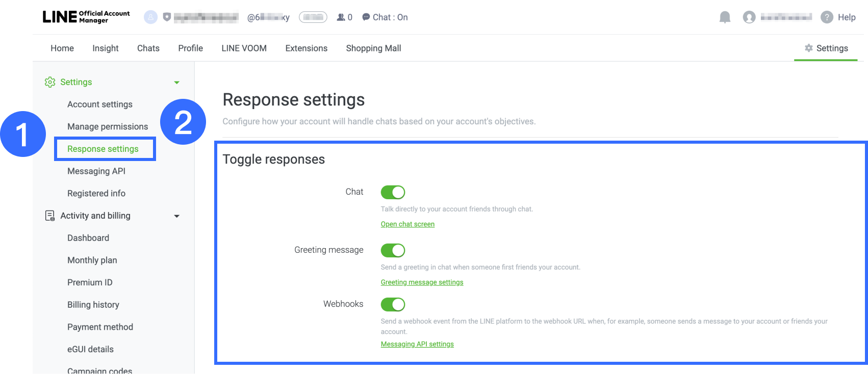Screen dimensions: 868x374
Task: Open the Extensions tab
Action: click(x=307, y=48)
